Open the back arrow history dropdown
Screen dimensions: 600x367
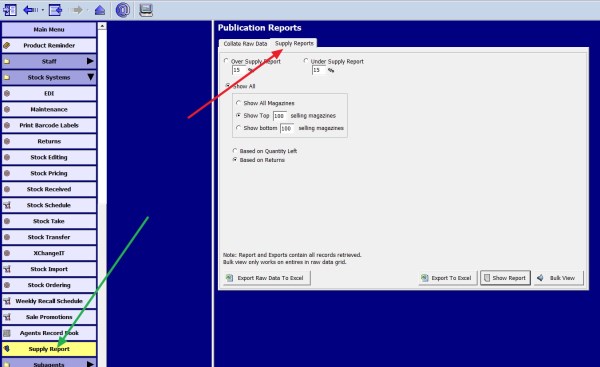tap(42, 10)
